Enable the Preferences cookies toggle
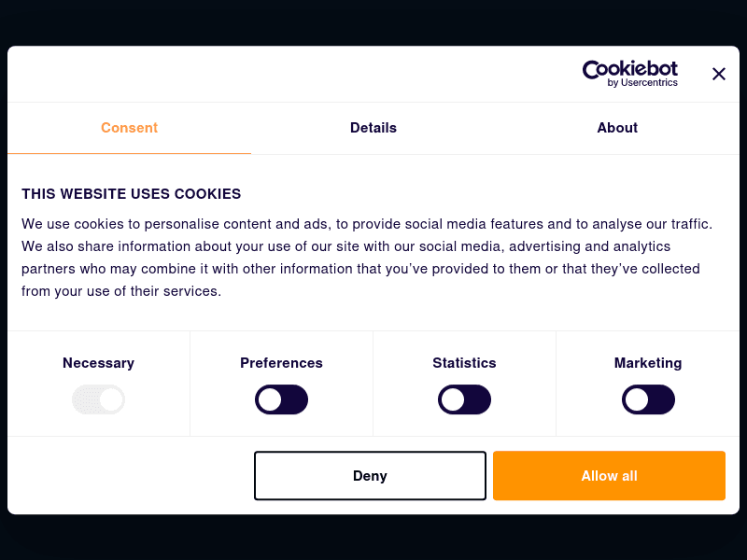Viewport: 747px width, 560px height. (281, 400)
